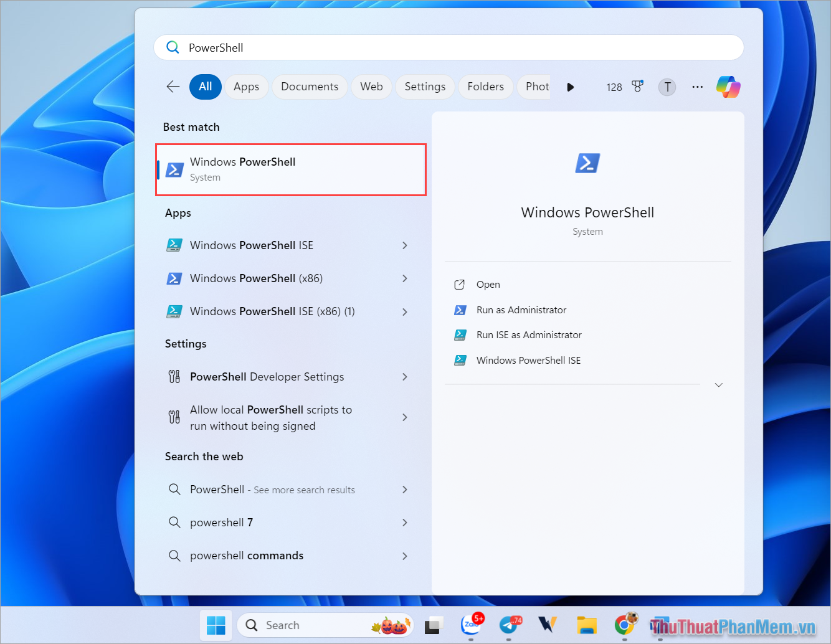Launch the Copilot icon
831x644 pixels.
728,87
